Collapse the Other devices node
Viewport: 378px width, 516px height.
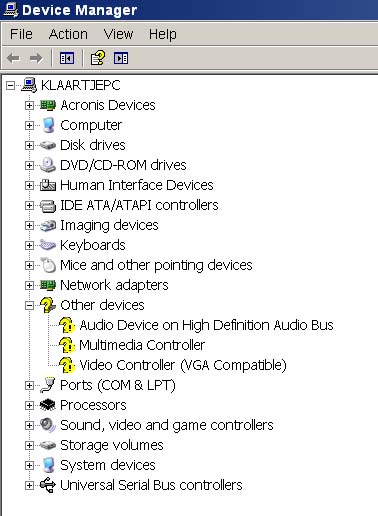click(29, 305)
